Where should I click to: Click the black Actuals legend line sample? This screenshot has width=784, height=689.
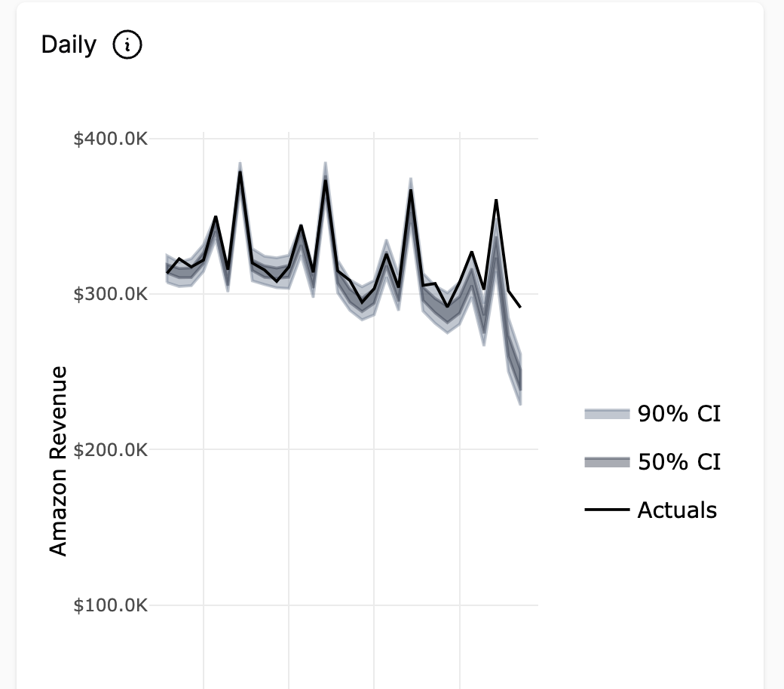click(x=607, y=510)
